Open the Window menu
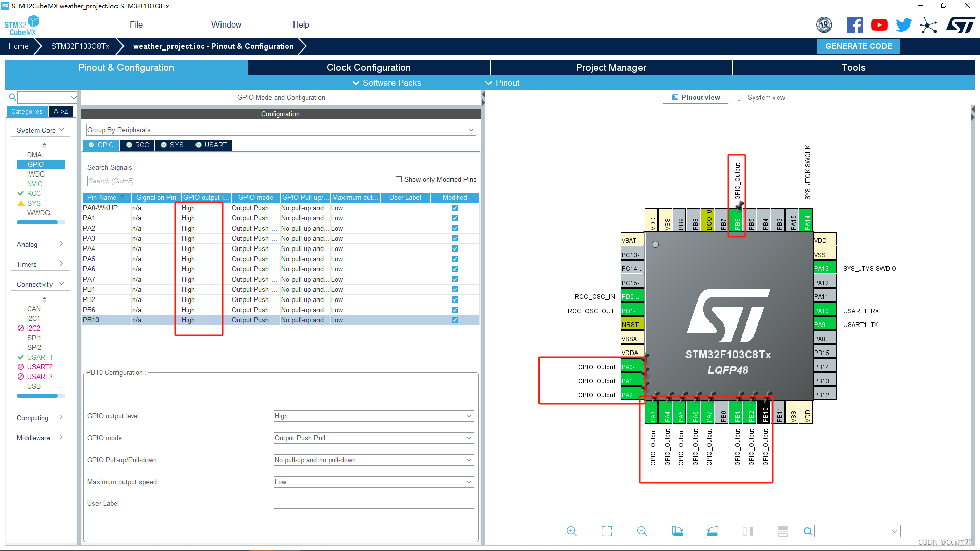The image size is (980, 551). click(226, 24)
